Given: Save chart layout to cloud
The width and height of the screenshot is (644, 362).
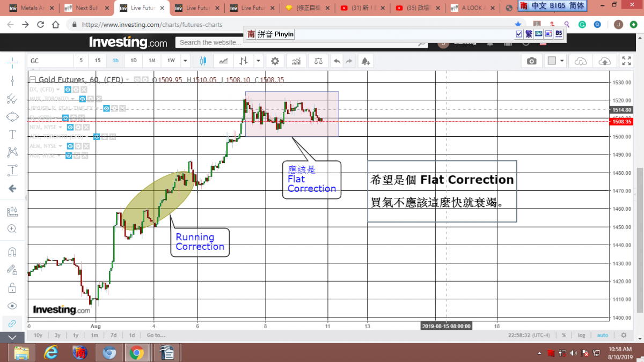Looking at the screenshot, I should point(604,61).
